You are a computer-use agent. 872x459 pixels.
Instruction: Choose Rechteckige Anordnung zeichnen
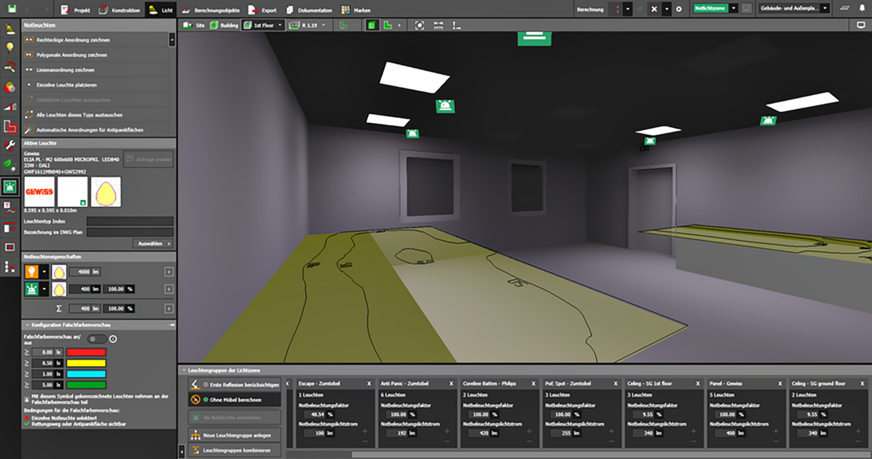[70, 39]
